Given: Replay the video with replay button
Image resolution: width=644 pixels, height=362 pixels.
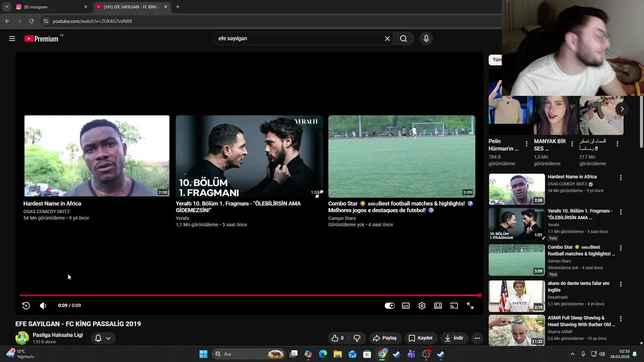Looking at the screenshot, I should click(26, 306).
